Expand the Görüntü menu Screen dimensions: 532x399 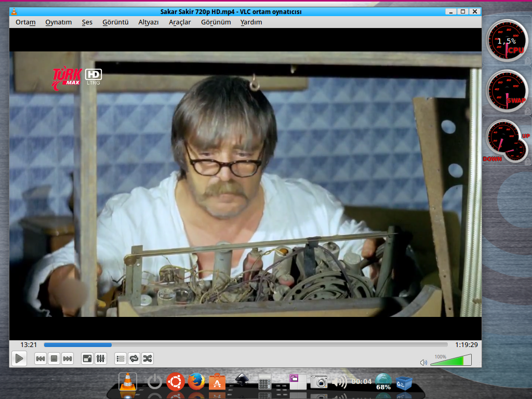pyautogui.click(x=115, y=22)
